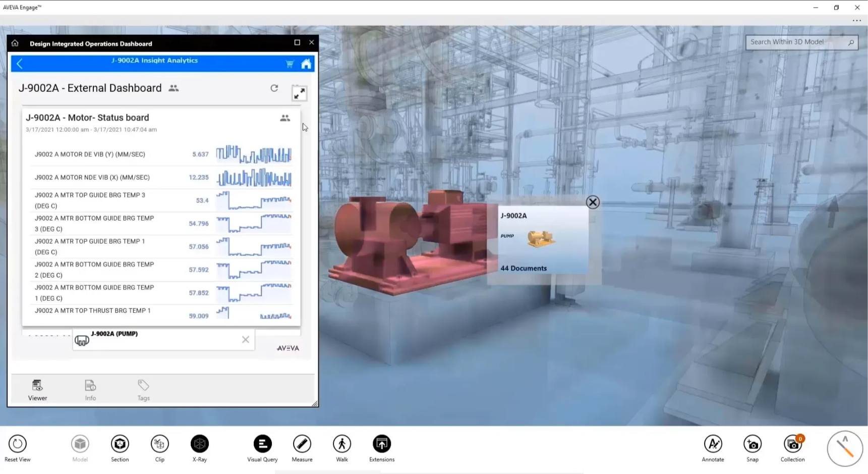868x474 pixels.
Task: Click the 53.4 temperature value
Action: click(202, 200)
